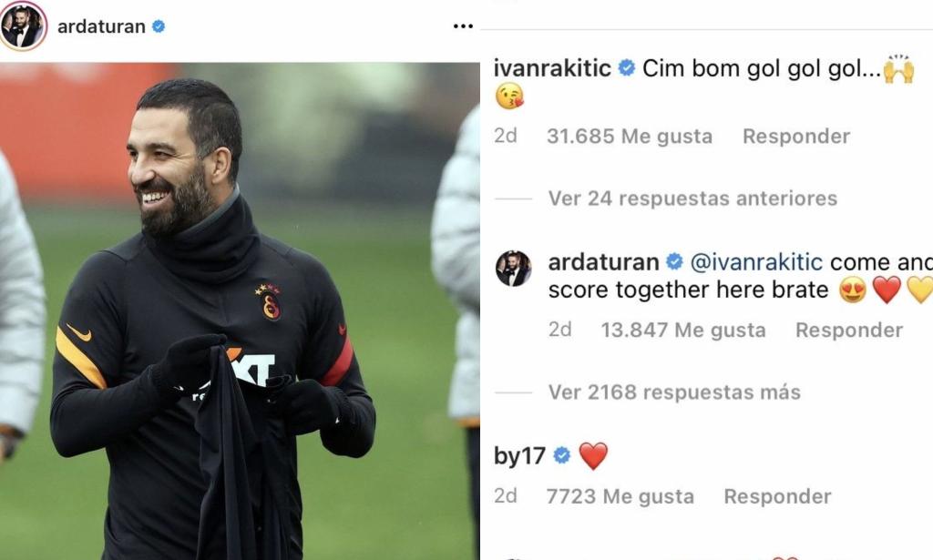View the 13.847 Me gusta on ardaturan's reply
The width and height of the screenshot is (933, 560).
(683, 330)
